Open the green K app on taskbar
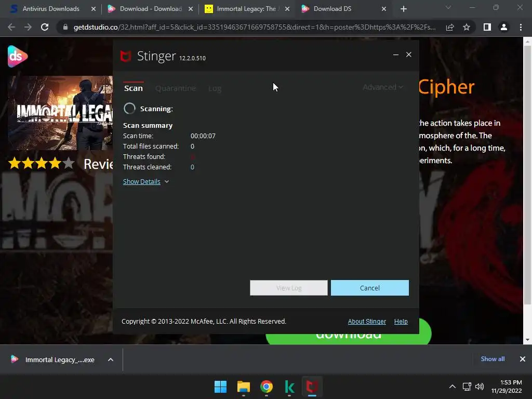This screenshot has width=532, height=399. tap(289, 387)
